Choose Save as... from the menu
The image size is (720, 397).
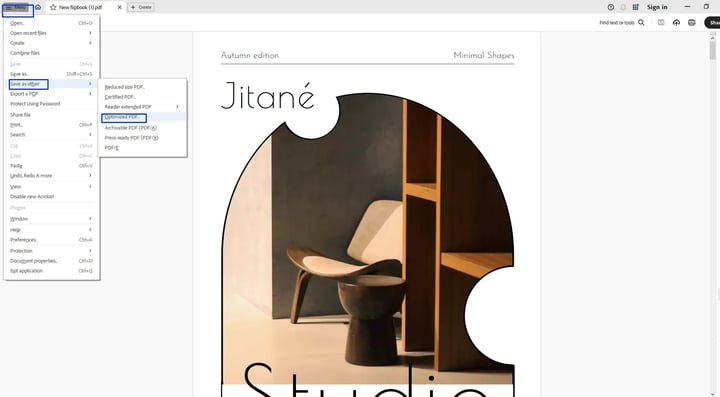(51, 74)
